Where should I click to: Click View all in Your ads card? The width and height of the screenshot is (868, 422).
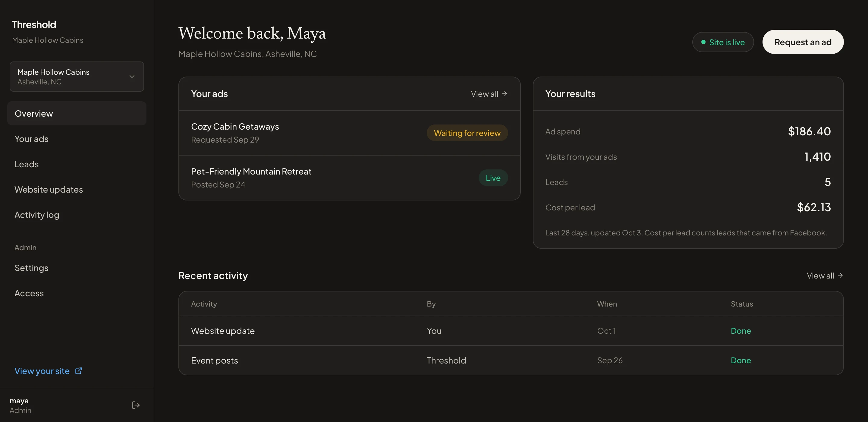tap(489, 94)
